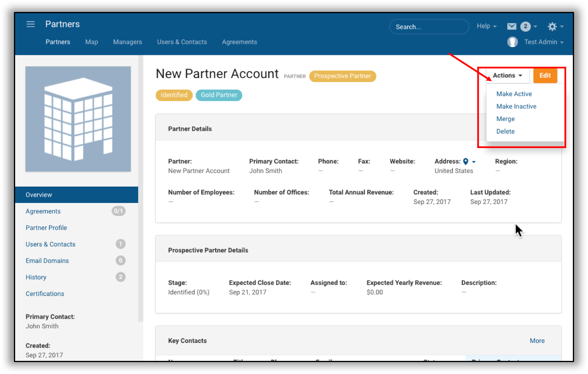The image size is (588, 374).
Task: Click the envelope messages icon
Action: tap(512, 26)
